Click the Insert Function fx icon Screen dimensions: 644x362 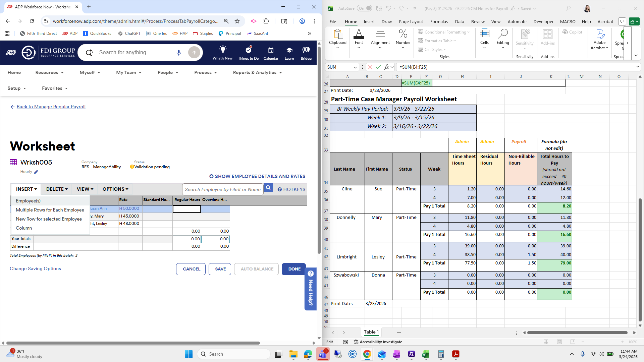coord(386,67)
